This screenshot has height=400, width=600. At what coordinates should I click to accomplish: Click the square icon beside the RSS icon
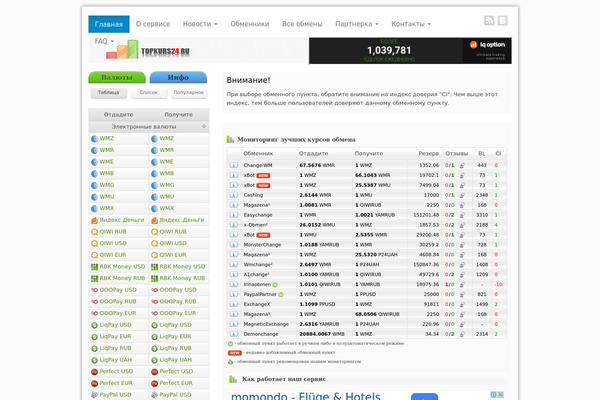[x=503, y=21]
